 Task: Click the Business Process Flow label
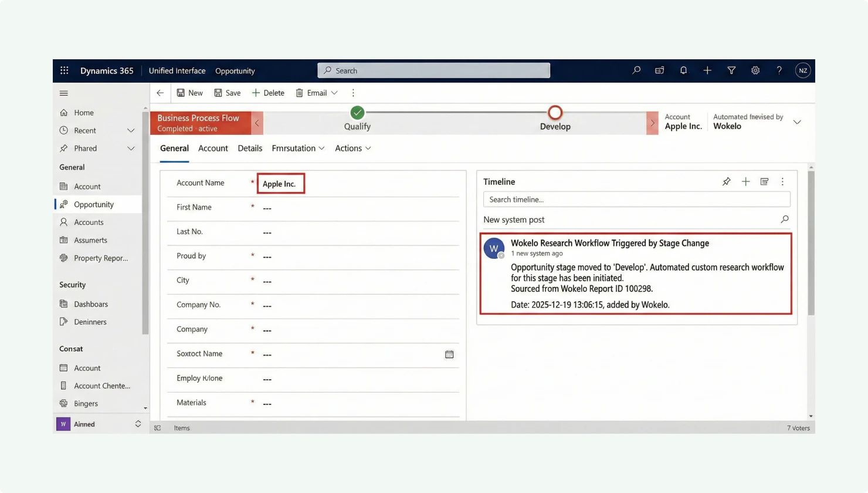point(198,118)
